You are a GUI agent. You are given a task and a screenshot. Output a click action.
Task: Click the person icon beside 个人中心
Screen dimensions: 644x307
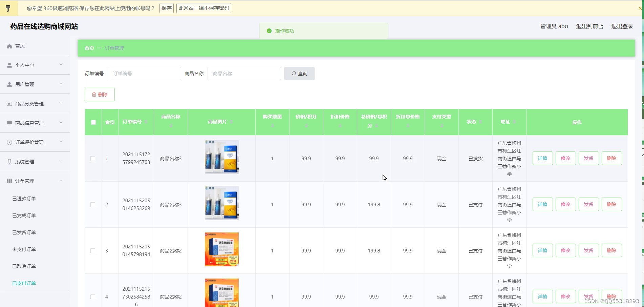point(9,65)
